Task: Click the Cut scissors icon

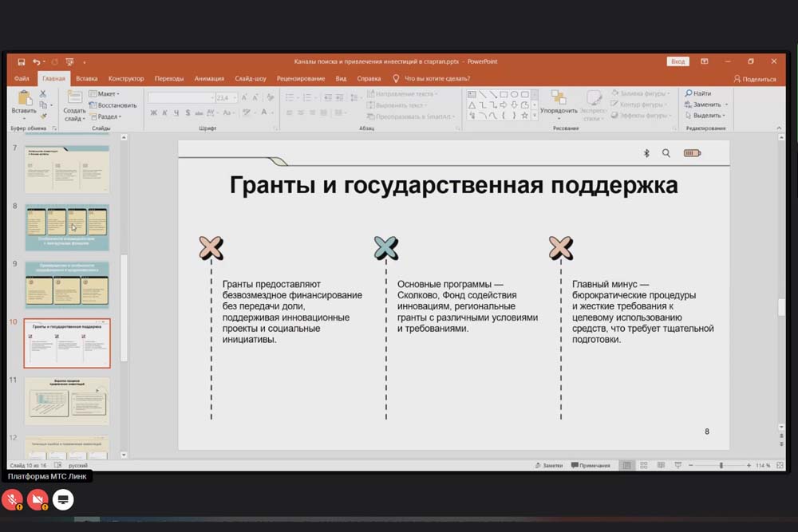Action: coord(42,94)
